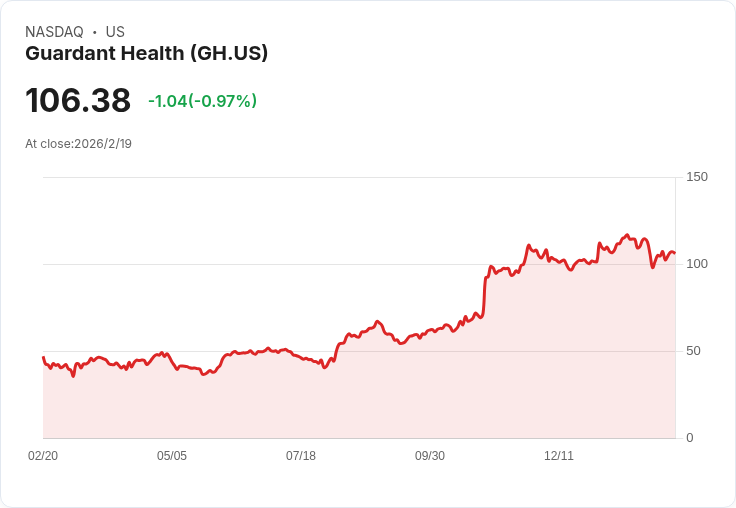Click the 09/30 date axis label
This screenshot has width=736, height=508.
pos(430,456)
